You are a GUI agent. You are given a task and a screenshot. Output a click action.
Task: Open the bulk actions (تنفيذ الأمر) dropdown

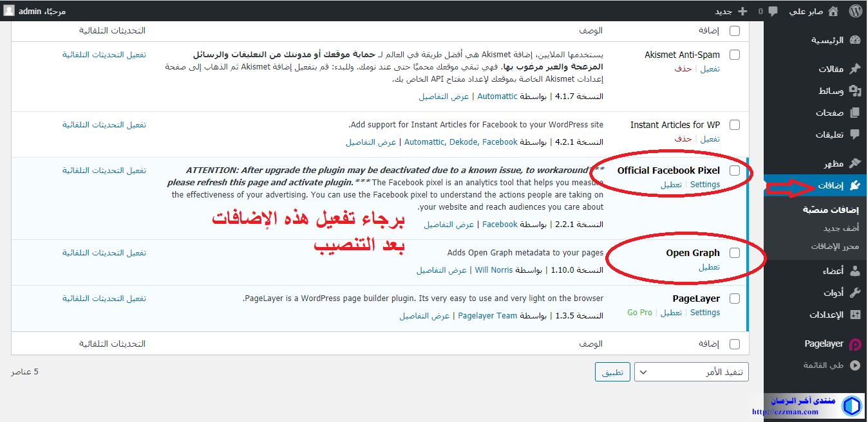(x=691, y=372)
